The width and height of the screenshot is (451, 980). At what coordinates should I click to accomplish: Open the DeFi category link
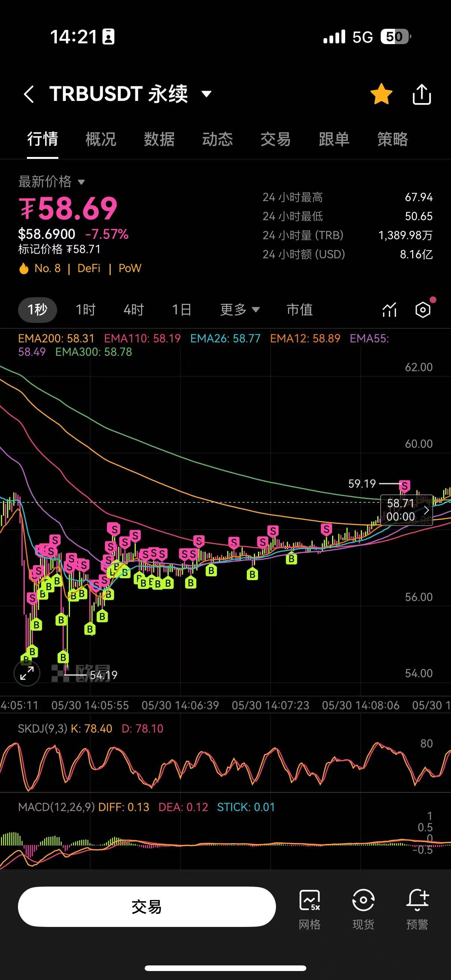(x=89, y=269)
